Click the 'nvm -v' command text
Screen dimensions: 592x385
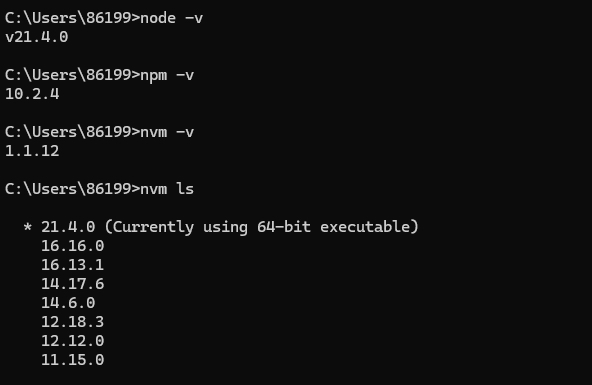(x=167, y=132)
